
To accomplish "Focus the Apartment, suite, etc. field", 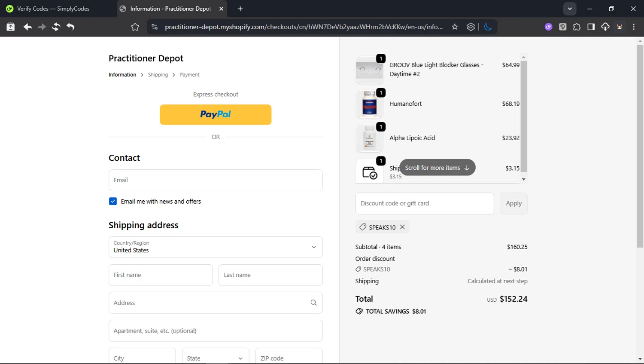I will tap(216, 331).
